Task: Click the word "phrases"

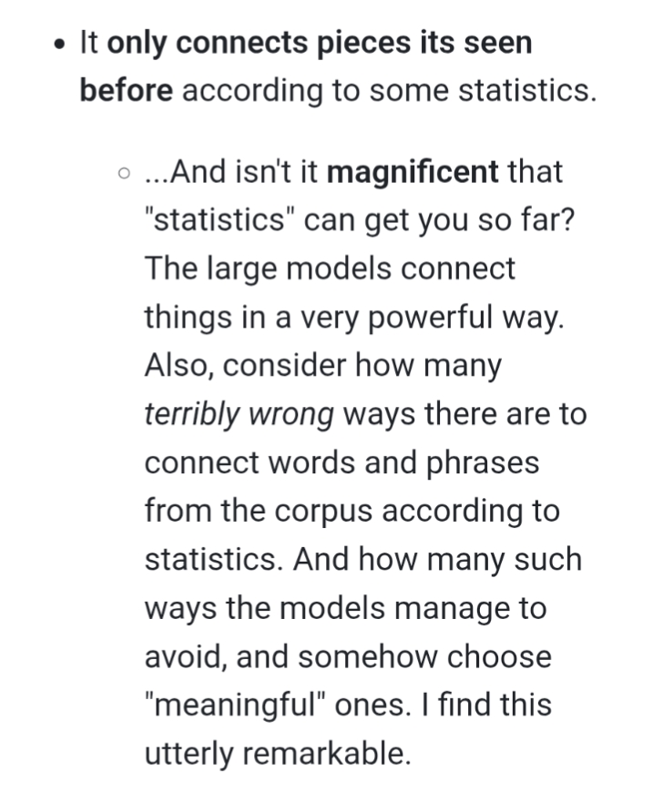Action: point(484,462)
